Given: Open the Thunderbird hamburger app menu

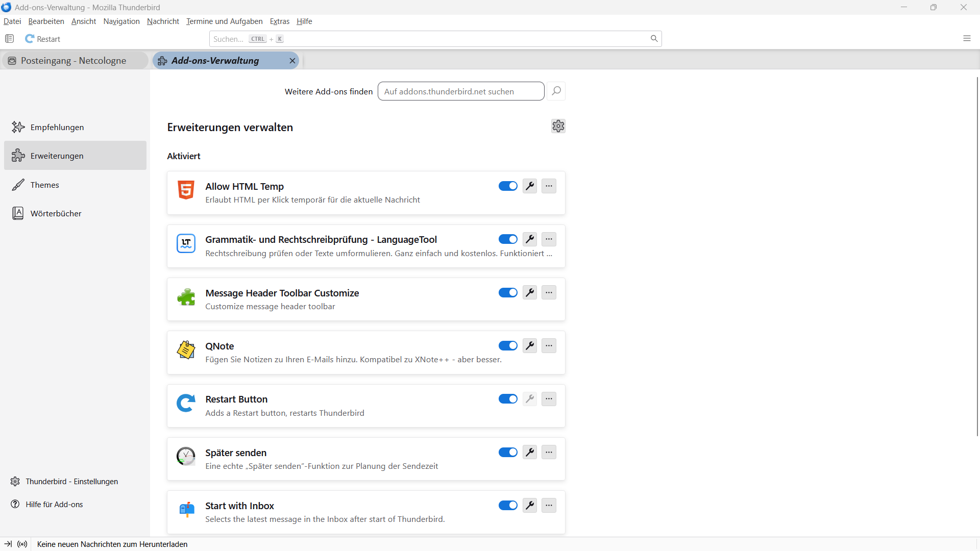Looking at the screenshot, I should [967, 39].
